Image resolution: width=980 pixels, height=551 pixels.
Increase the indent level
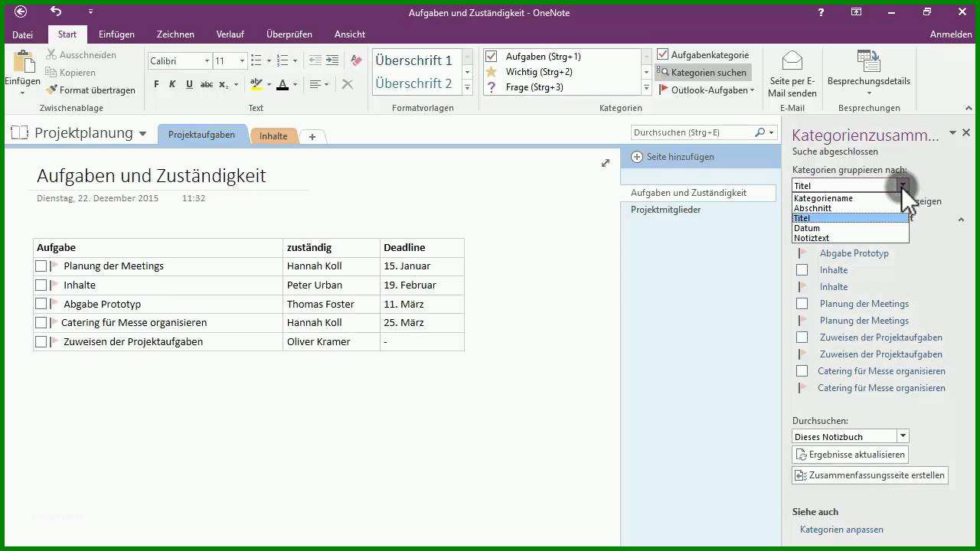click(332, 60)
